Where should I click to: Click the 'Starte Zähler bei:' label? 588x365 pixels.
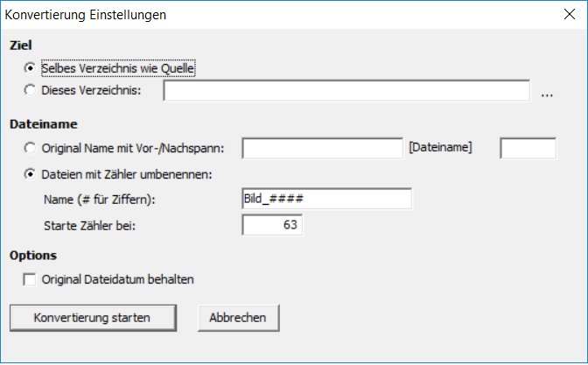(90, 225)
